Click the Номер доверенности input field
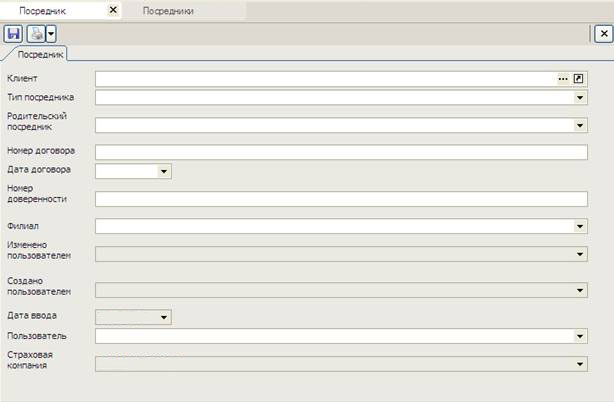The height and width of the screenshot is (402, 614). pos(340,199)
